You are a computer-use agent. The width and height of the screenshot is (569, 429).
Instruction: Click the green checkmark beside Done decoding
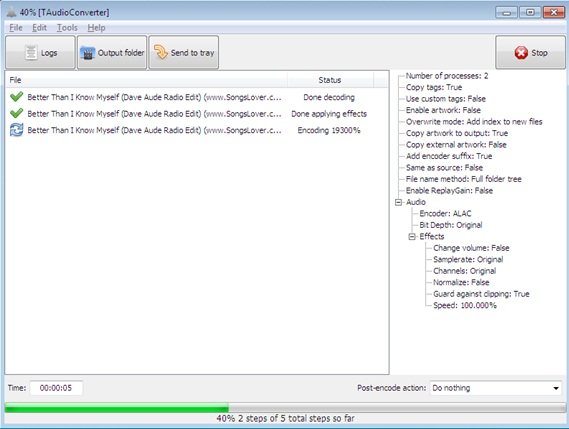click(16, 97)
